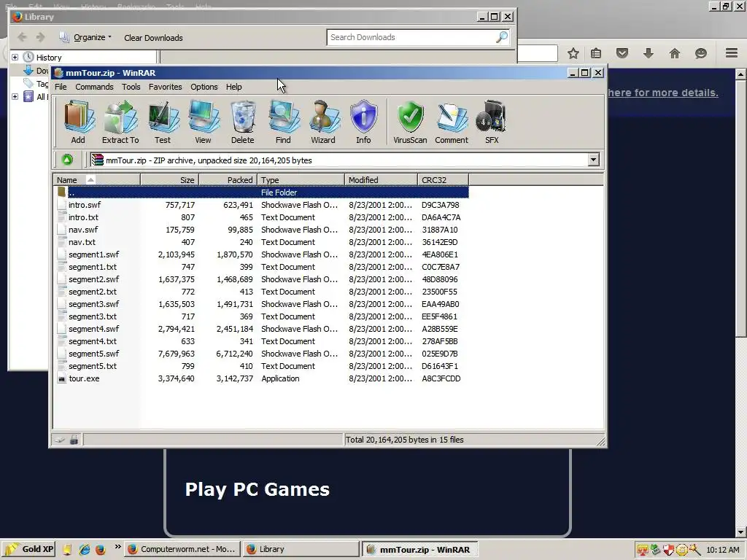Select segment3.txt file row
This screenshot has width=747, height=560.
click(x=261, y=316)
